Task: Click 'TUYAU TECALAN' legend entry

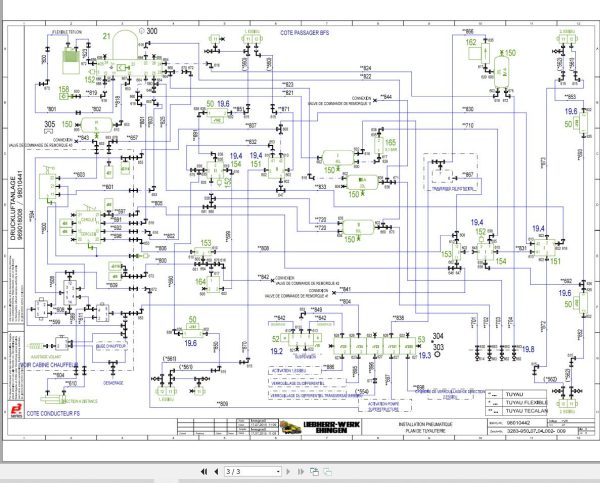Action: (527, 411)
